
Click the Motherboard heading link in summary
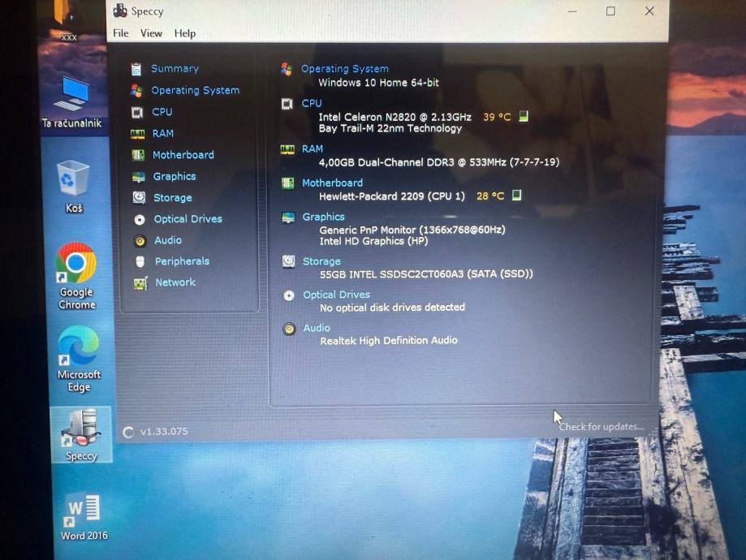[332, 183]
